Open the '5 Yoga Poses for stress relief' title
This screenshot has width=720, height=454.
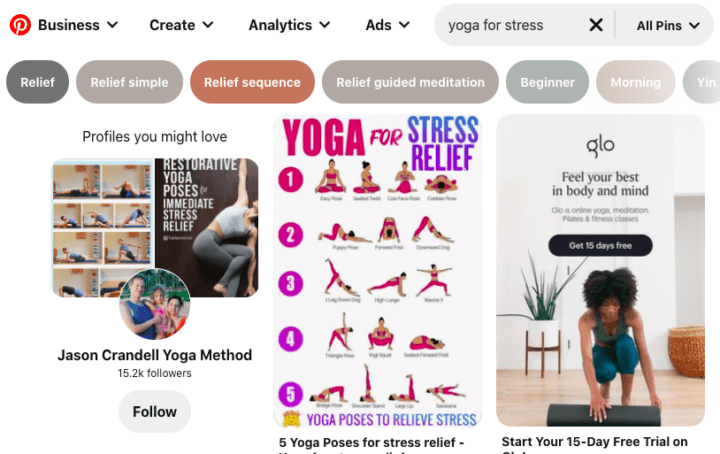[371, 443]
